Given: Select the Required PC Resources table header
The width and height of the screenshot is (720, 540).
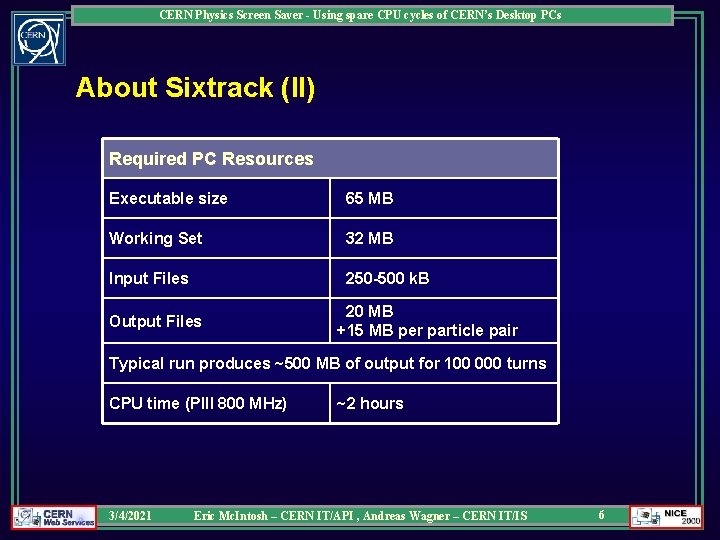Looking at the screenshot, I should click(330, 159).
